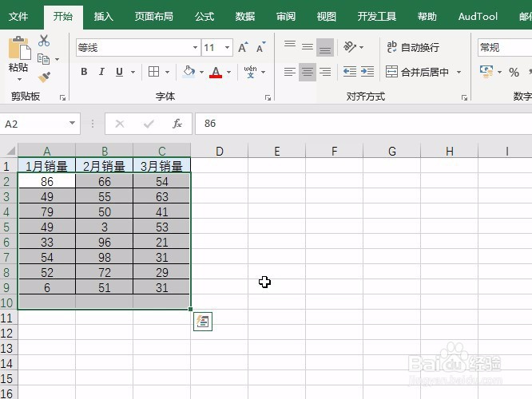Toggle Italic formatting
Viewport: 532px width, 399px height.
coord(101,72)
